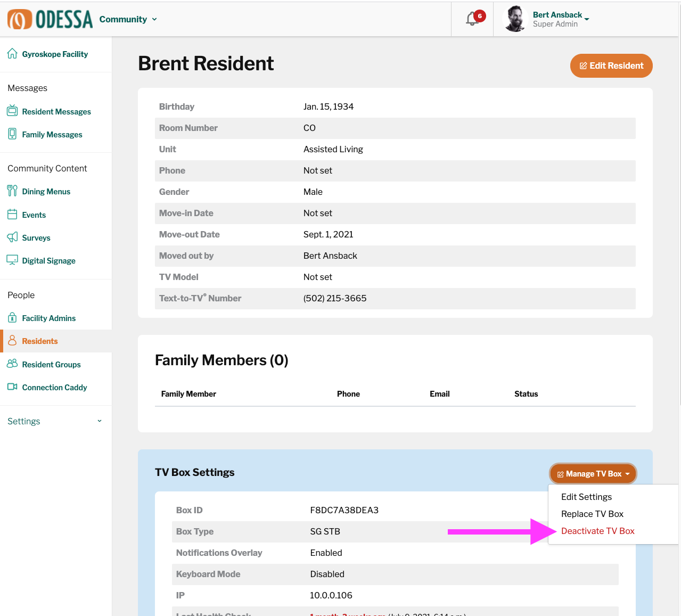Click the Facility Admins badge icon
This screenshot has height=616, width=681.
12,317
